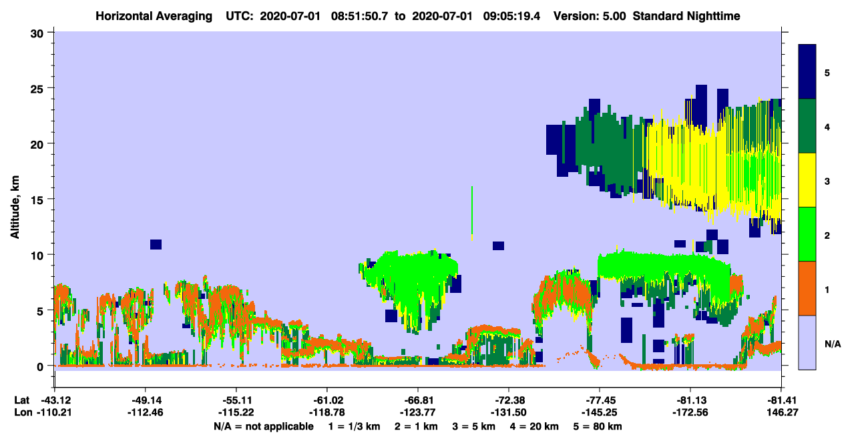Click the latitude value -81.13
The image size is (868, 445).
690,400
